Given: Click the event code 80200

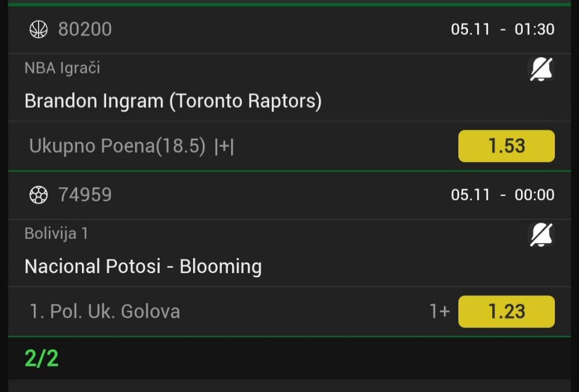Looking at the screenshot, I should 85,30.
